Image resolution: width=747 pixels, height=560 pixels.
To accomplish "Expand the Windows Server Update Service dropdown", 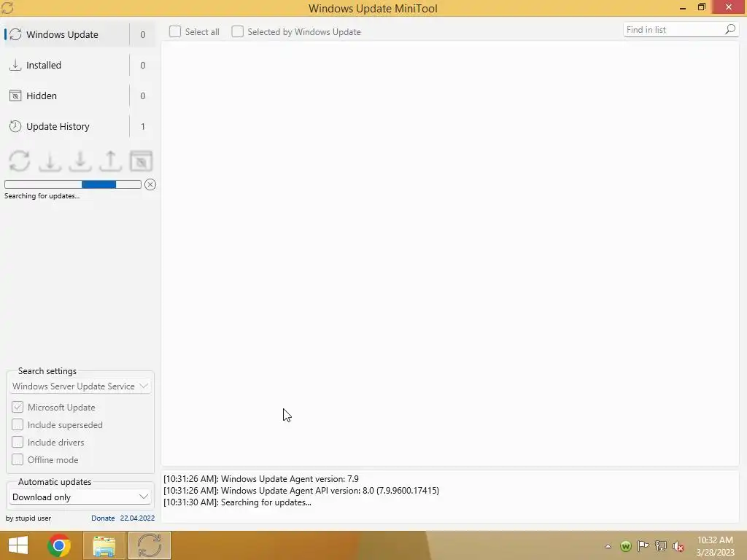I will tap(80, 386).
